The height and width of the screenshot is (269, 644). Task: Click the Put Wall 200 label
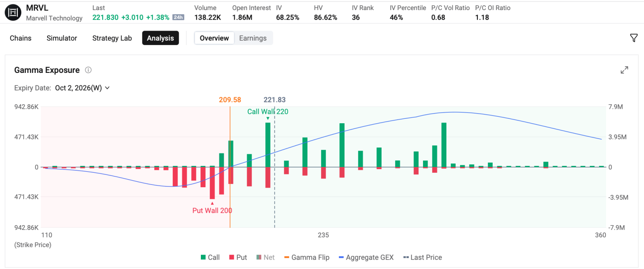coord(212,211)
